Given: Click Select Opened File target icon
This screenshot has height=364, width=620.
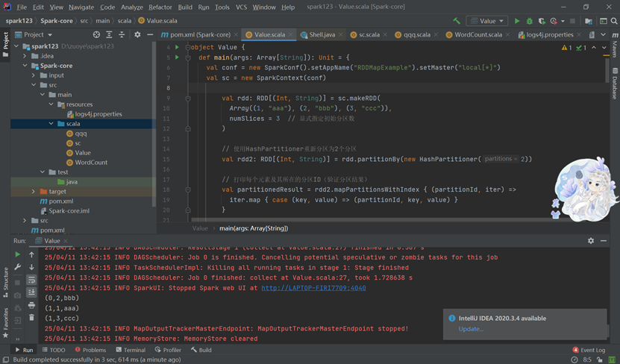Looking at the screenshot, I should point(96,35).
